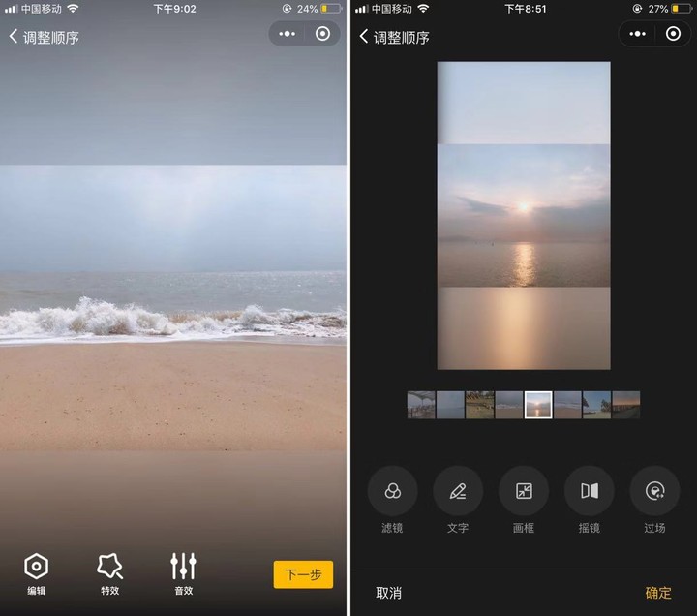Select the third thumbnail with green trees

(479, 405)
